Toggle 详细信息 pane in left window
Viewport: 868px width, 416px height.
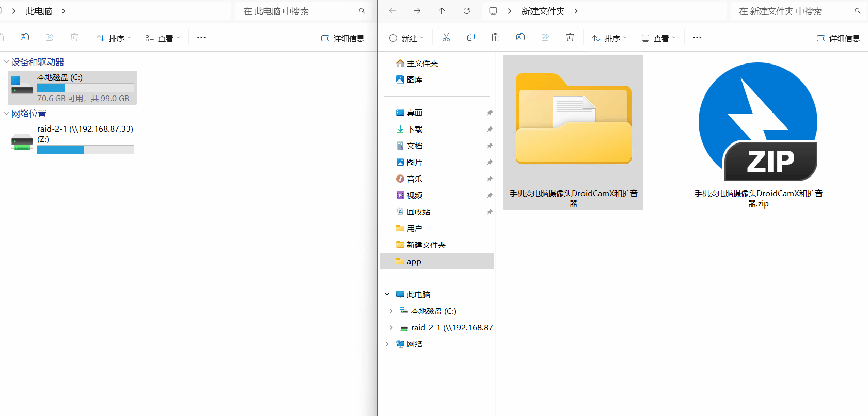pos(342,38)
